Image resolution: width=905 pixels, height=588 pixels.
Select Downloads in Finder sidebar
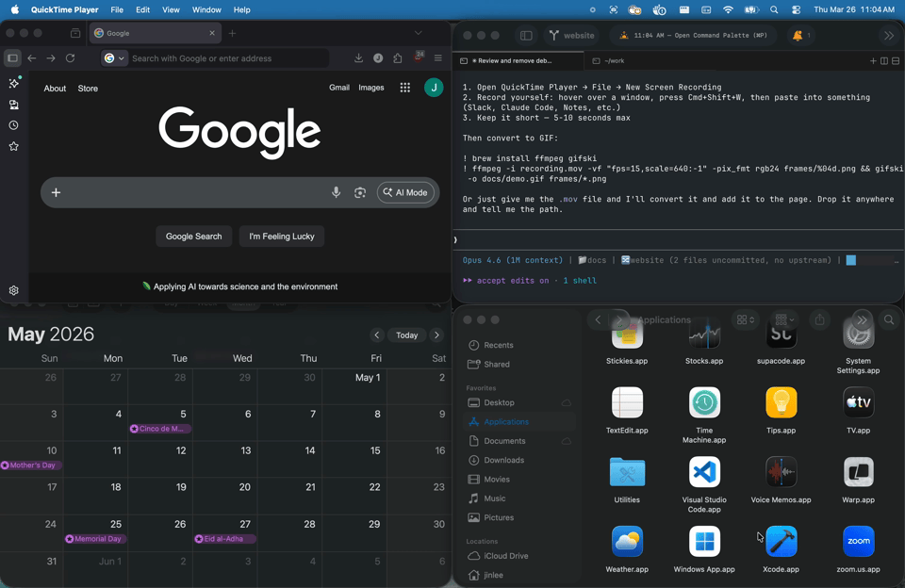pyautogui.click(x=503, y=460)
